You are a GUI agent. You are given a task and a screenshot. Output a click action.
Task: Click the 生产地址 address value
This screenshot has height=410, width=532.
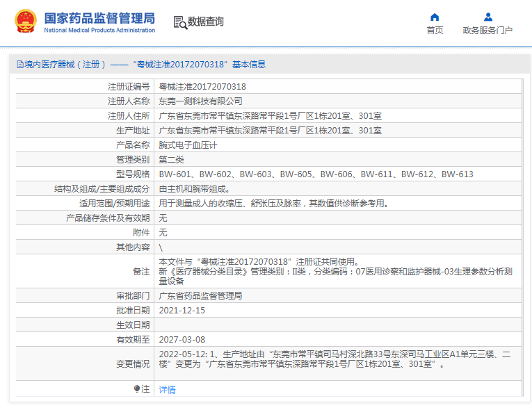pyautogui.click(x=270, y=131)
